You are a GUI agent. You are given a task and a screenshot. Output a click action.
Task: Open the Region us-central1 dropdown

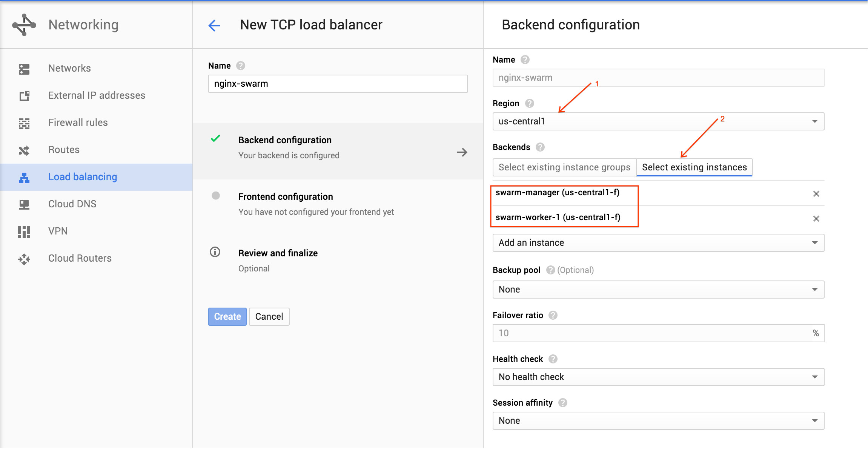tap(658, 121)
